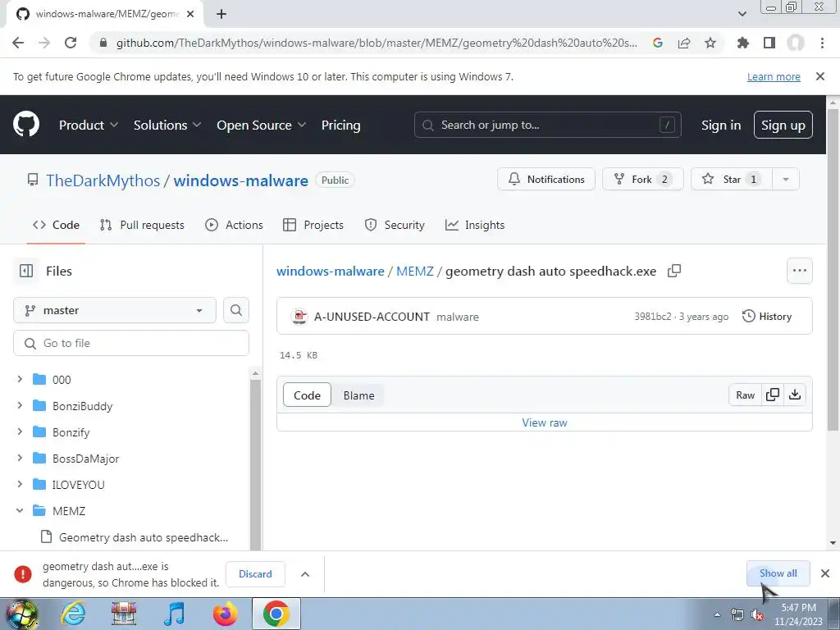Open the Chrome profile avatar

pyautogui.click(x=796, y=43)
